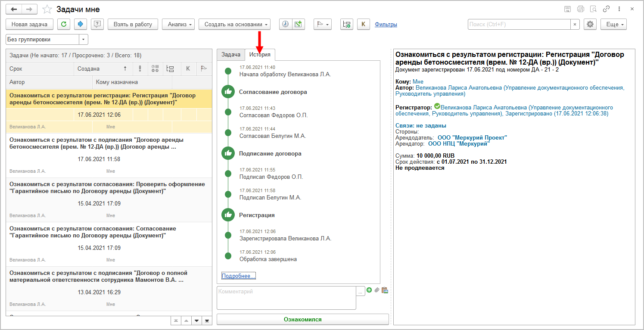Select the "История" tab
This screenshot has height=330, width=644.
[x=260, y=55]
